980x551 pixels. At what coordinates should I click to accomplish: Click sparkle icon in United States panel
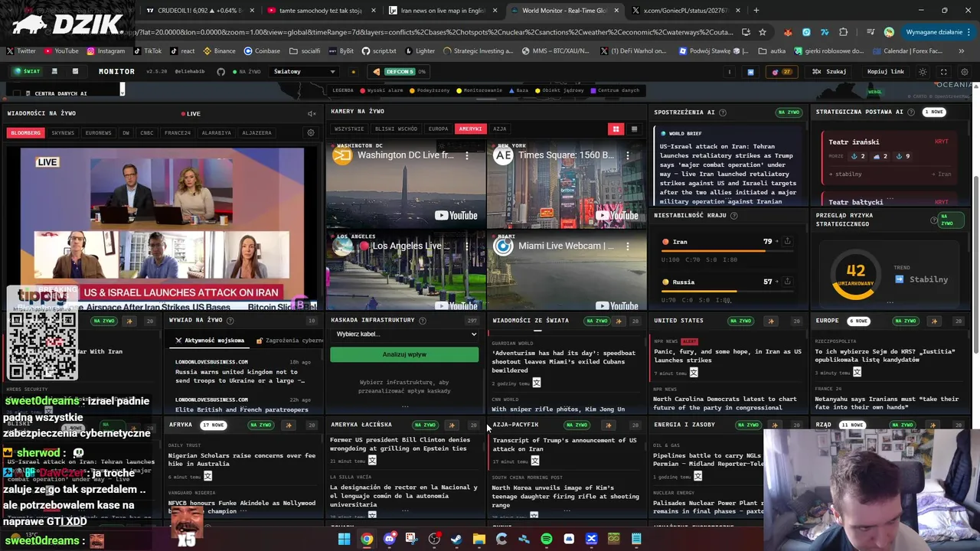[771, 321]
